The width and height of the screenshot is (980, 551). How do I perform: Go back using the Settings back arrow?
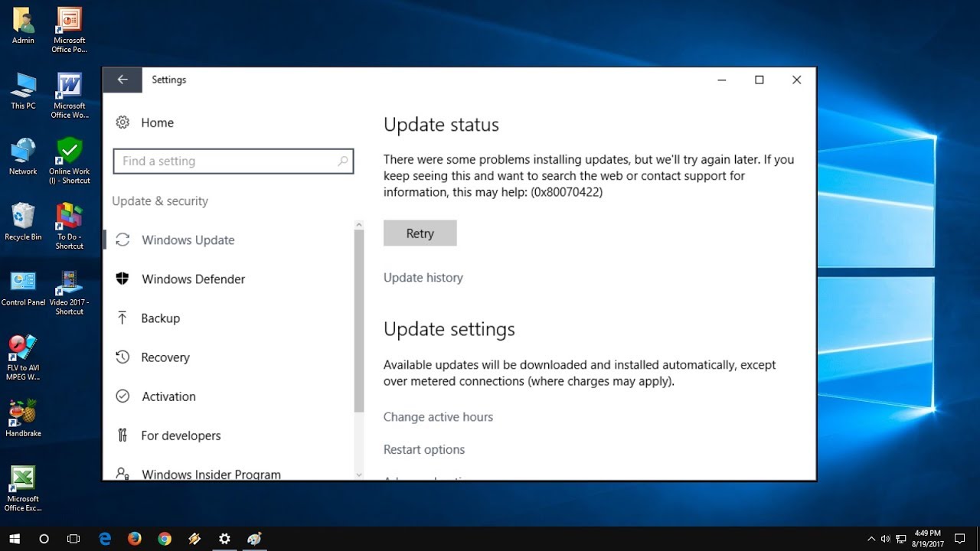coord(122,80)
